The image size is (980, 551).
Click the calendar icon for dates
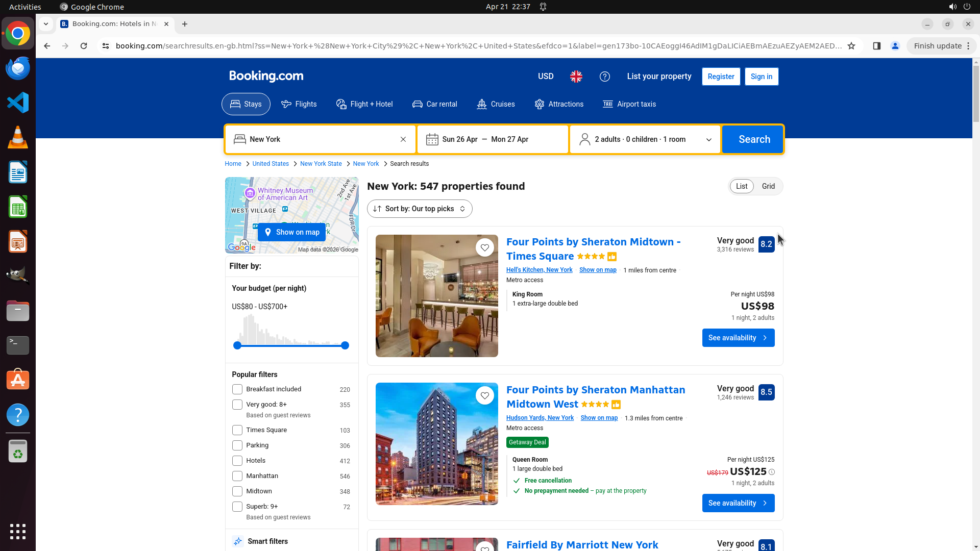tap(432, 139)
